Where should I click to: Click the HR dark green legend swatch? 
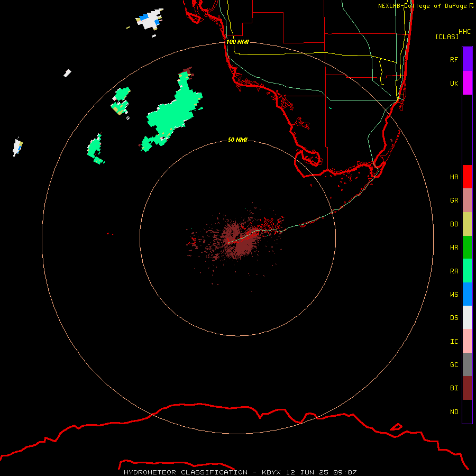[x=467, y=248]
